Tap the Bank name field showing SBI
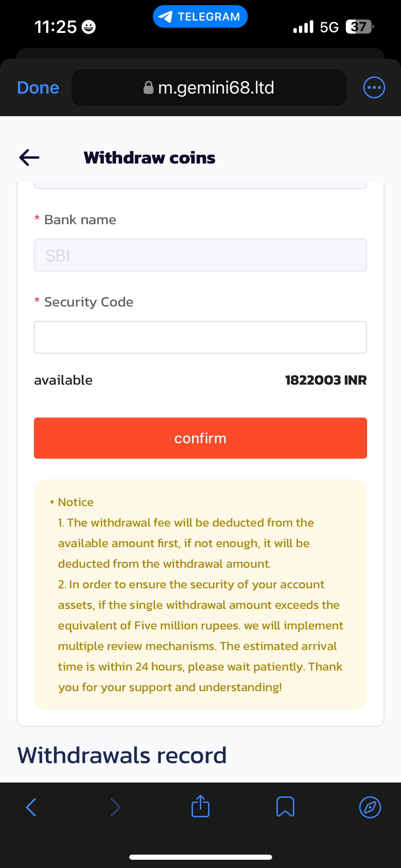The image size is (401, 868). point(200,255)
